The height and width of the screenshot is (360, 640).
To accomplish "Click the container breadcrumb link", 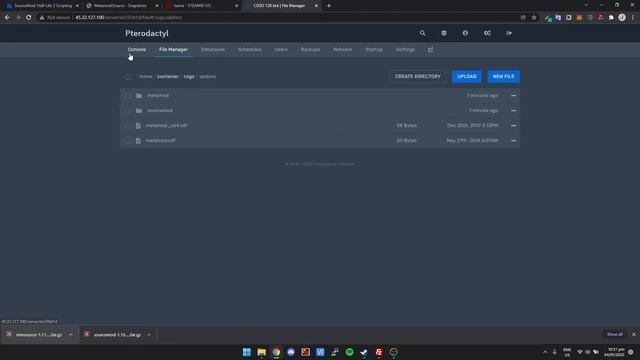I will point(168,77).
